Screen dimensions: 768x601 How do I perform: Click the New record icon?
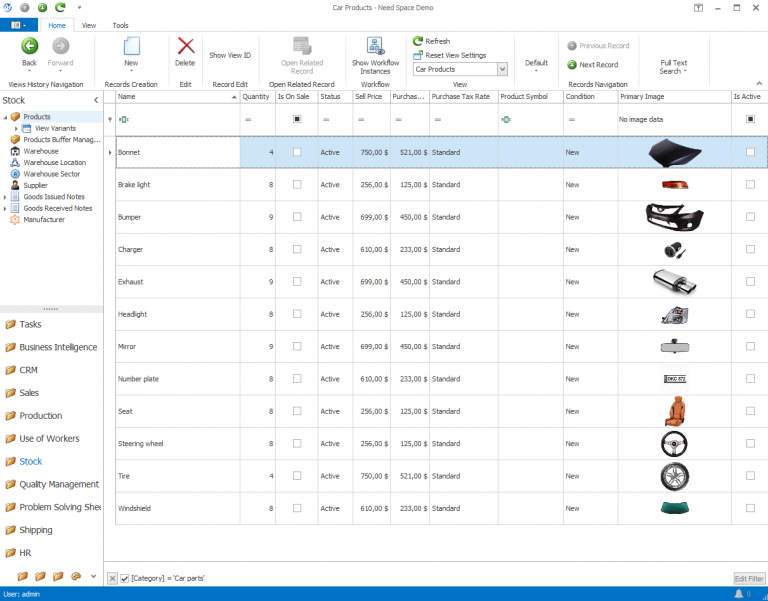(131, 46)
